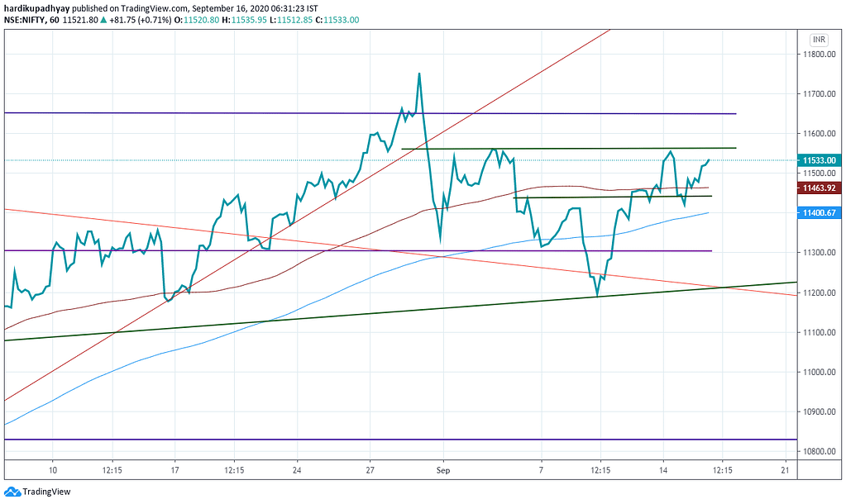This screenshot has width=846, height=504.
Task: Click the 21 date label on time axis
Action: point(785,471)
